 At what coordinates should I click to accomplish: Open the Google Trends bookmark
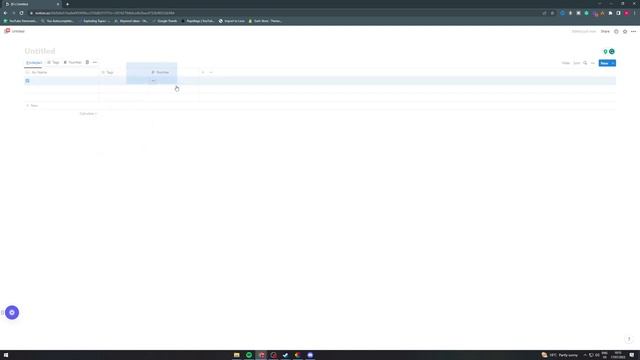point(165,21)
